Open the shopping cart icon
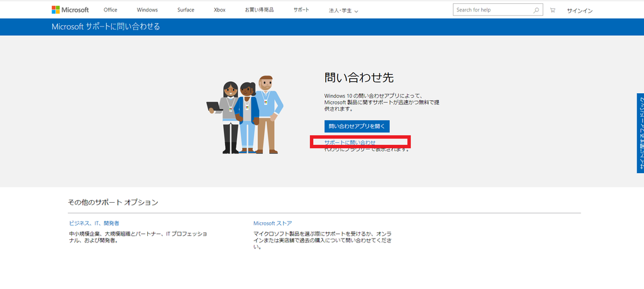 tap(553, 10)
